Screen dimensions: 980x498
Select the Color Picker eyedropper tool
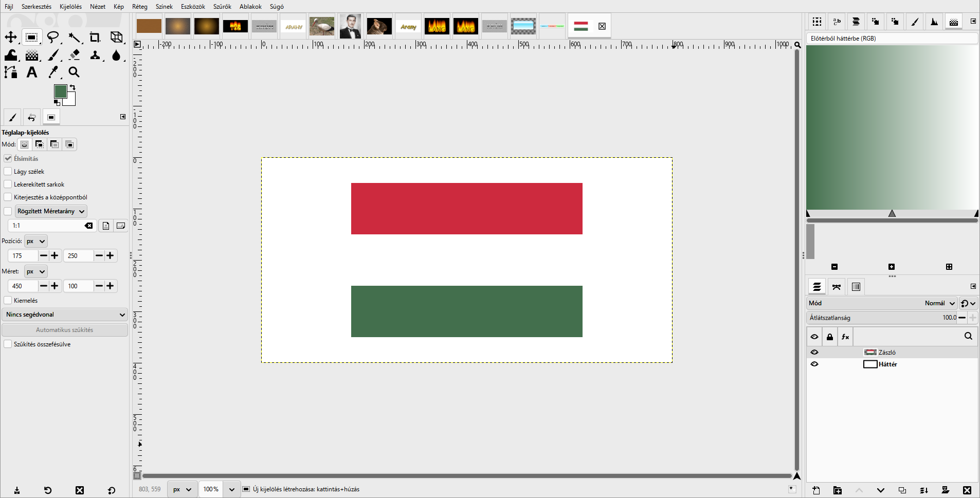click(53, 72)
